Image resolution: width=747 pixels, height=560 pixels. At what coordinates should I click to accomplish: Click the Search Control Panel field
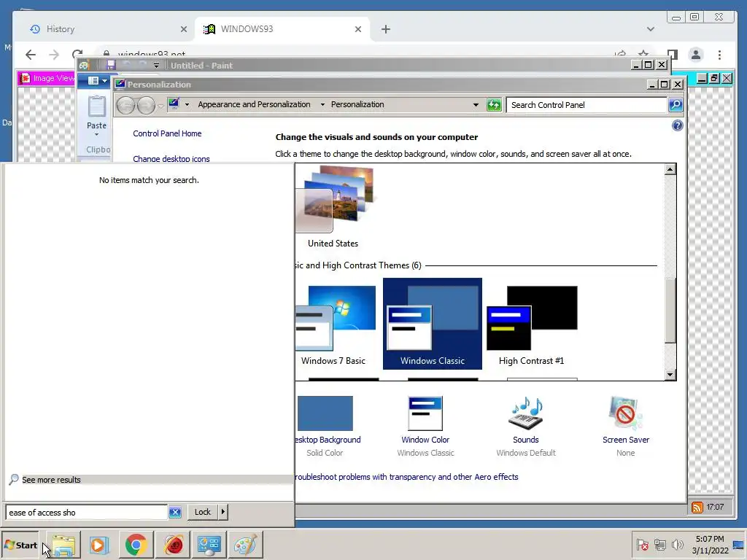point(587,105)
